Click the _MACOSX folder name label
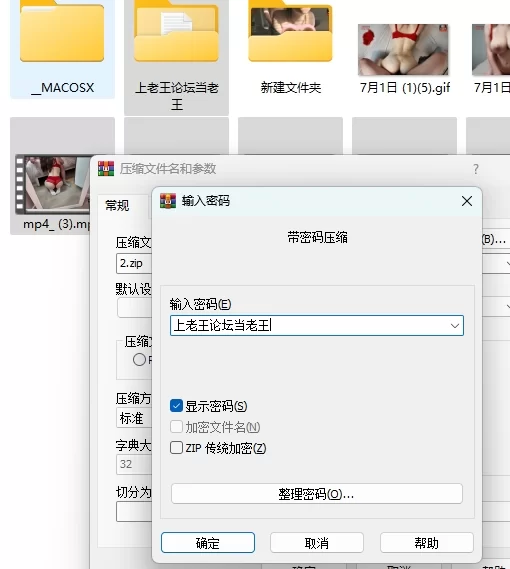510x569 pixels. 63,88
